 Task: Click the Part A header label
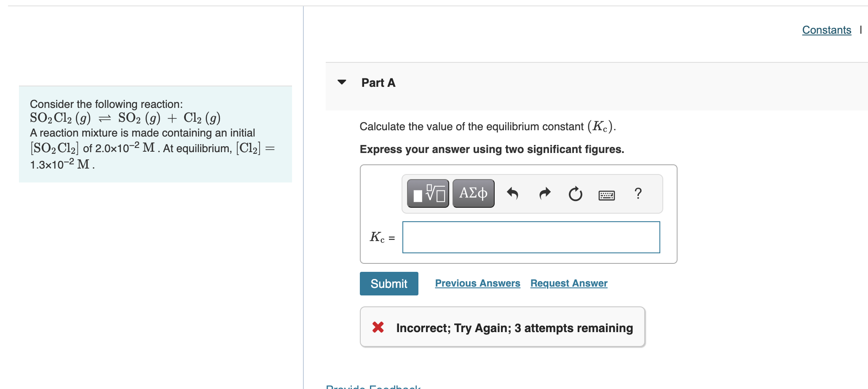[378, 83]
